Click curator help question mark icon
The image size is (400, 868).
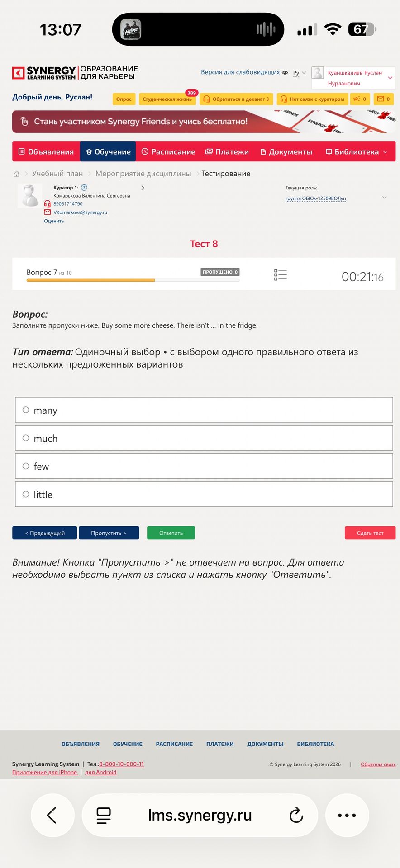[84, 188]
